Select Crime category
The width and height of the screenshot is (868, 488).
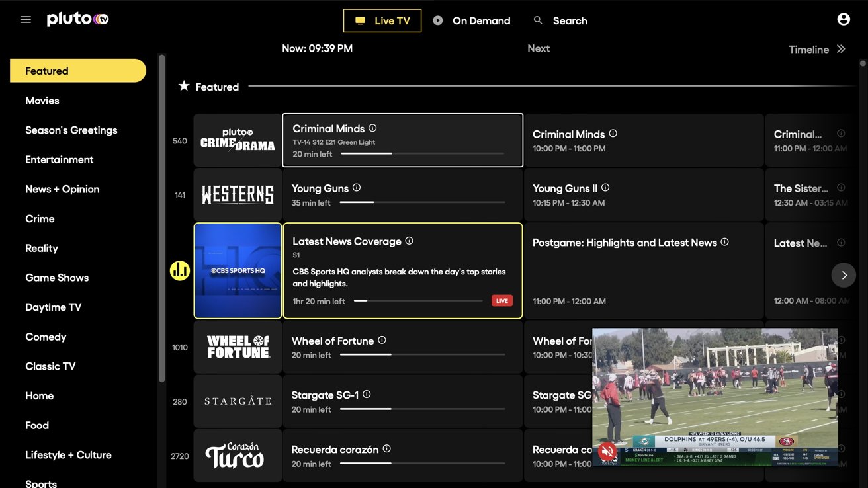[x=40, y=219]
